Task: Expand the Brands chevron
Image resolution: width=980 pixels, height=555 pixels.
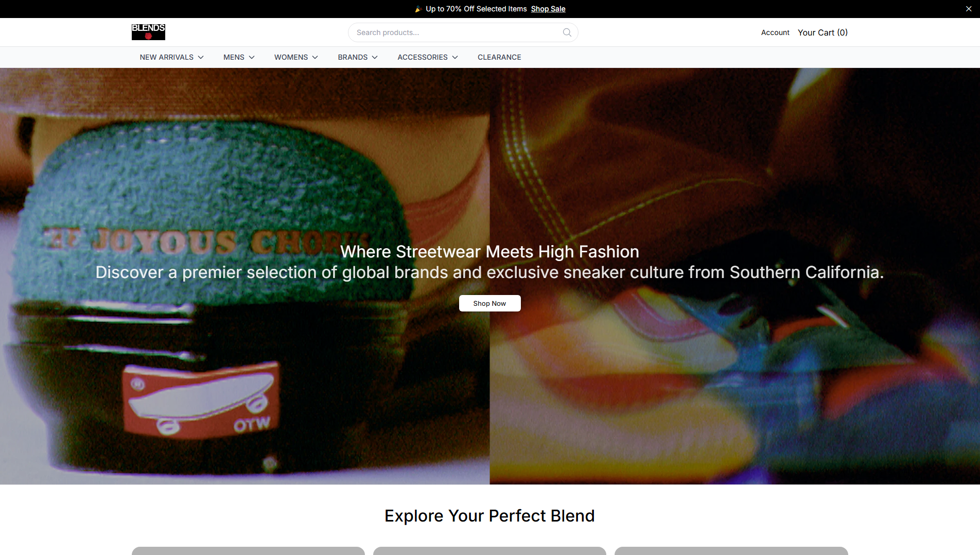Action: 375,57
